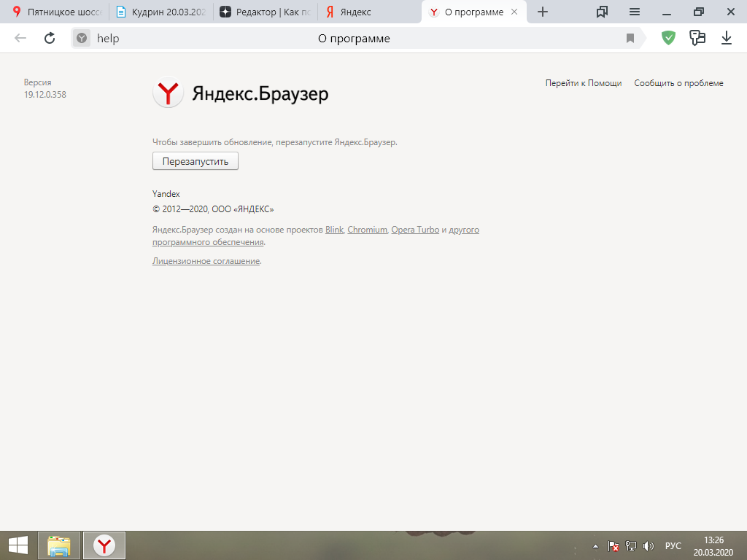Bookmark this page with the flag icon
This screenshot has width=747, height=560.
click(x=630, y=38)
